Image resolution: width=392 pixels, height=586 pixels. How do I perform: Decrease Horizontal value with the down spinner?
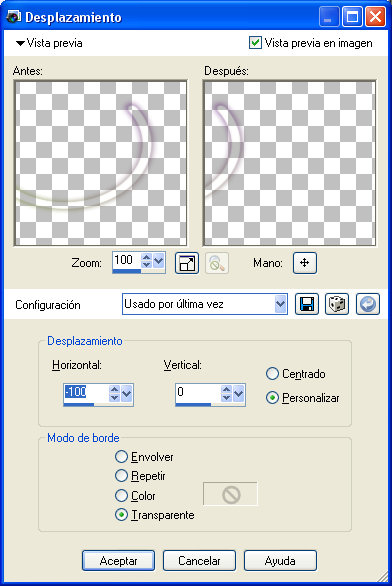point(114,398)
